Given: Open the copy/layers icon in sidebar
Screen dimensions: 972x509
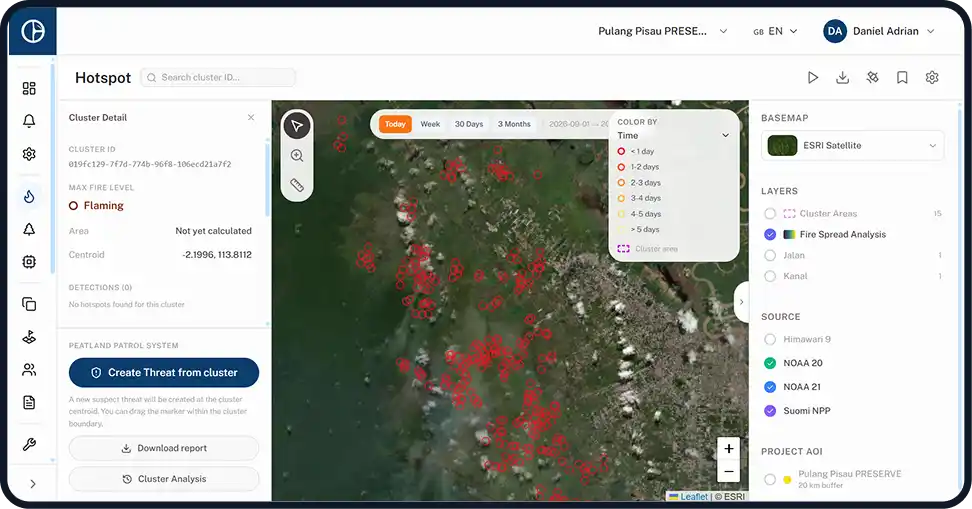Looking at the screenshot, I should click(29, 304).
